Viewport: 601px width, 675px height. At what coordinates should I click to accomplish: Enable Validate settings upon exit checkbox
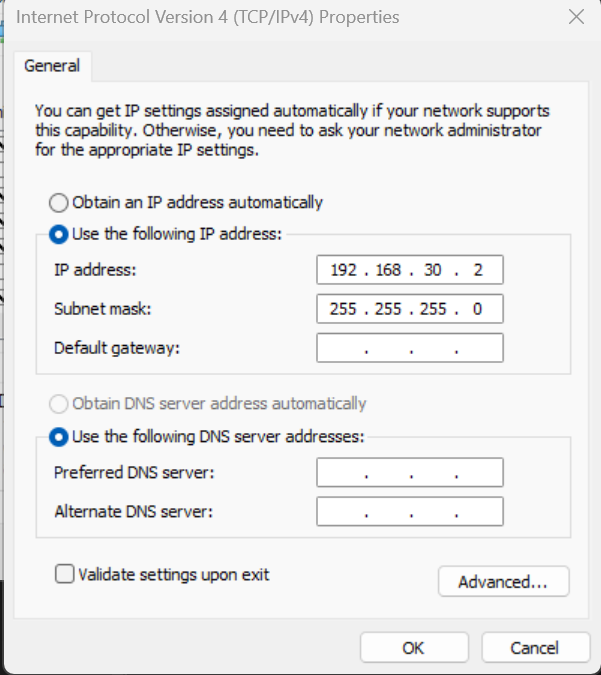coord(65,574)
